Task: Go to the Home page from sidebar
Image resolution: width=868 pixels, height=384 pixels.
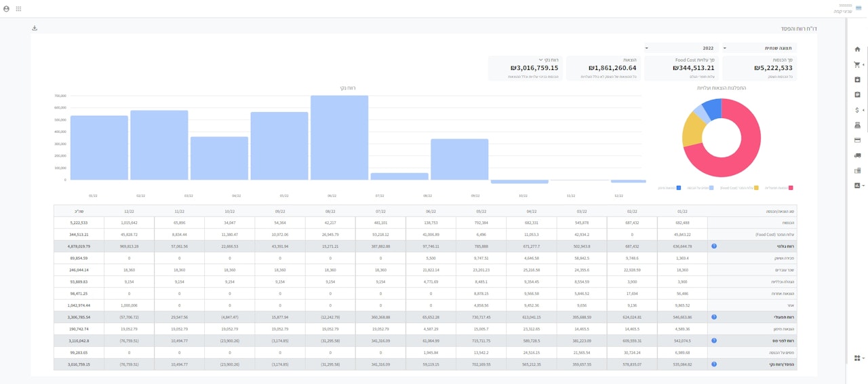Action: click(857, 50)
